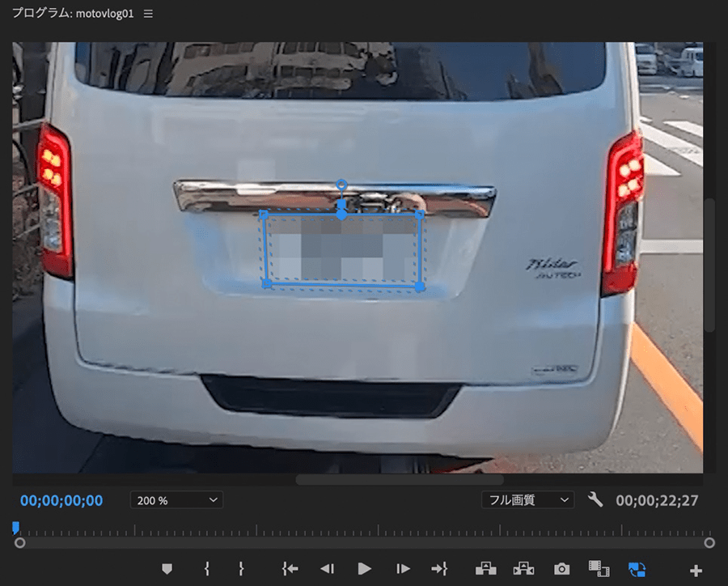728x586 pixels.
Task: Jump to the Out point
Action: pyautogui.click(x=439, y=569)
